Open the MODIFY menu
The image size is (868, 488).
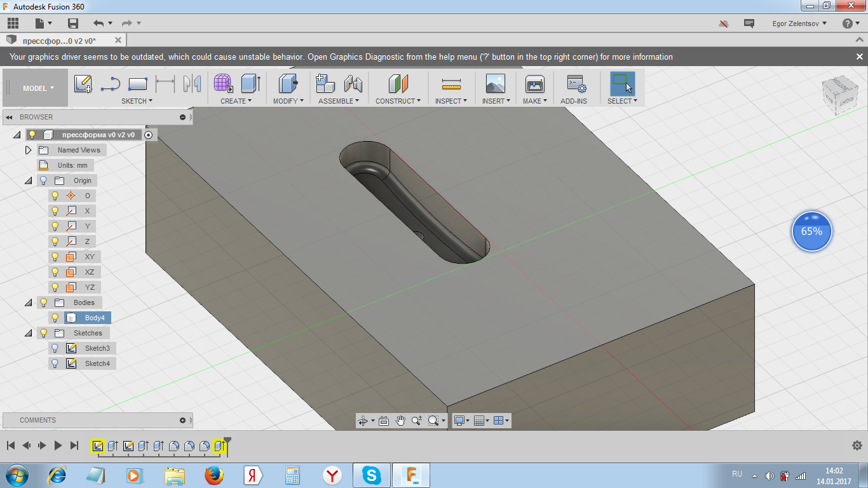click(288, 101)
